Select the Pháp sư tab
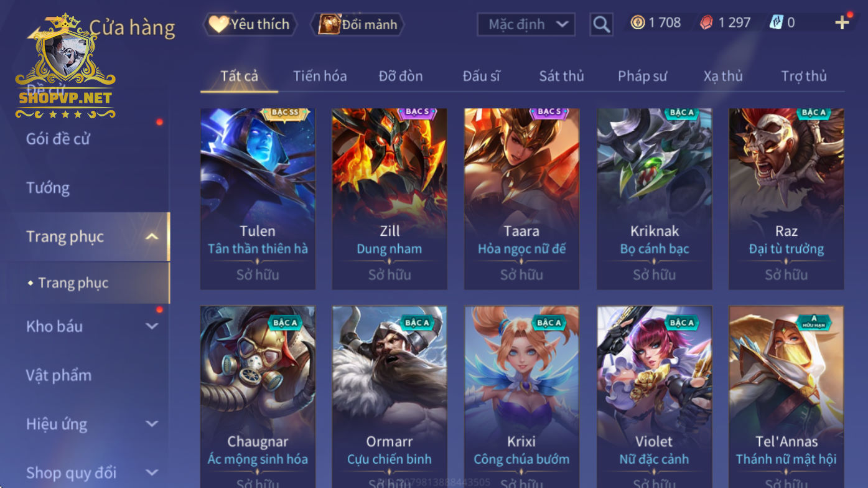The width and height of the screenshot is (868, 488). pos(642,76)
